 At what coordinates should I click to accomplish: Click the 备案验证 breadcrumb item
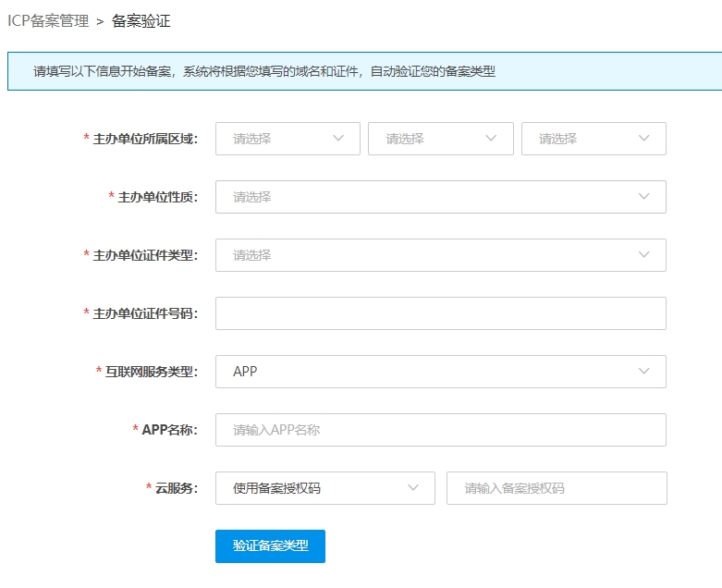point(141,20)
